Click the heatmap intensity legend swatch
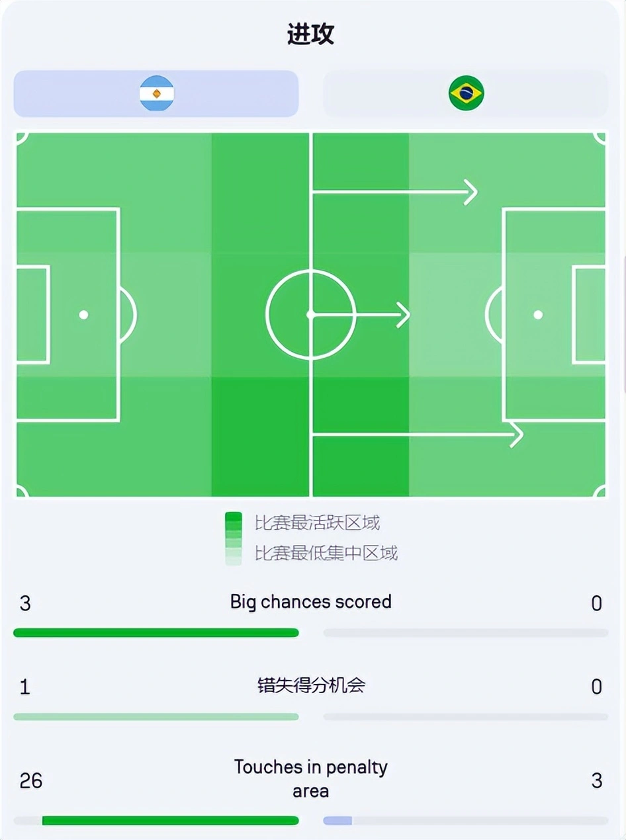This screenshot has width=626, height=840. [233, 538]
